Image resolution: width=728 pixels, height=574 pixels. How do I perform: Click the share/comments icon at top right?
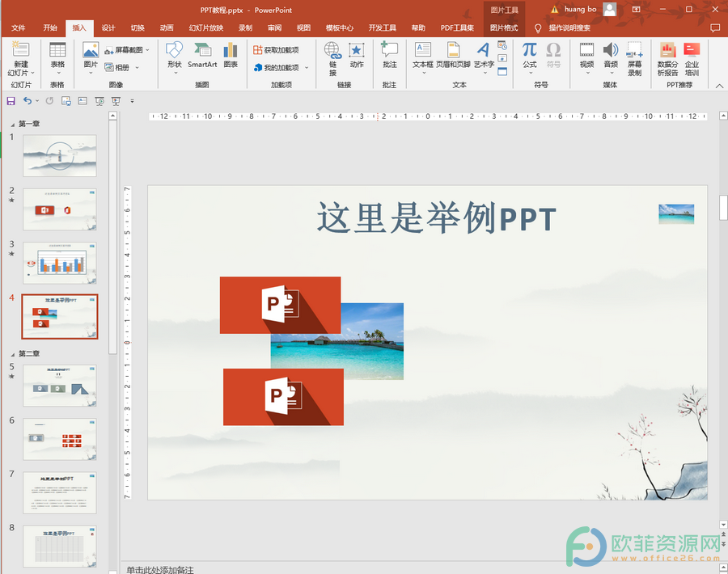point(716,27)
